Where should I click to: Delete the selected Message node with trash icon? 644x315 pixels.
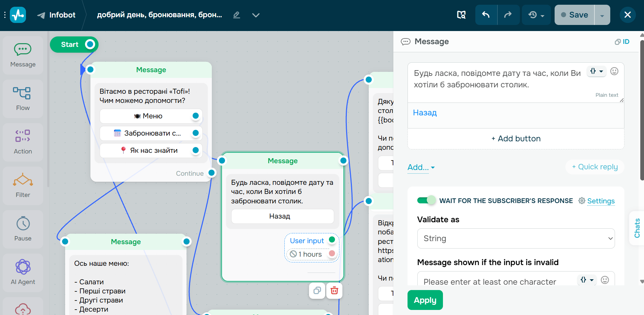pyautogui.click(x=334, y=291)
